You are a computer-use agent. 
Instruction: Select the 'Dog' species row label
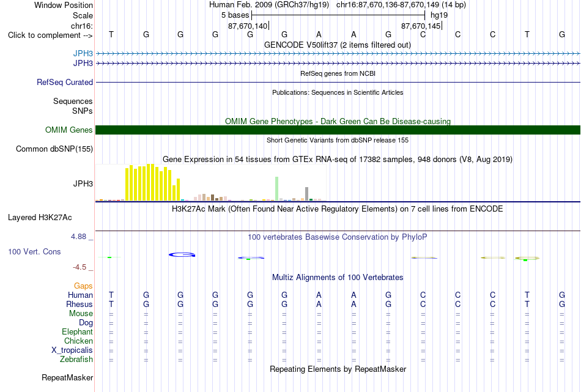pyautogui.click(x=86, y=323)
